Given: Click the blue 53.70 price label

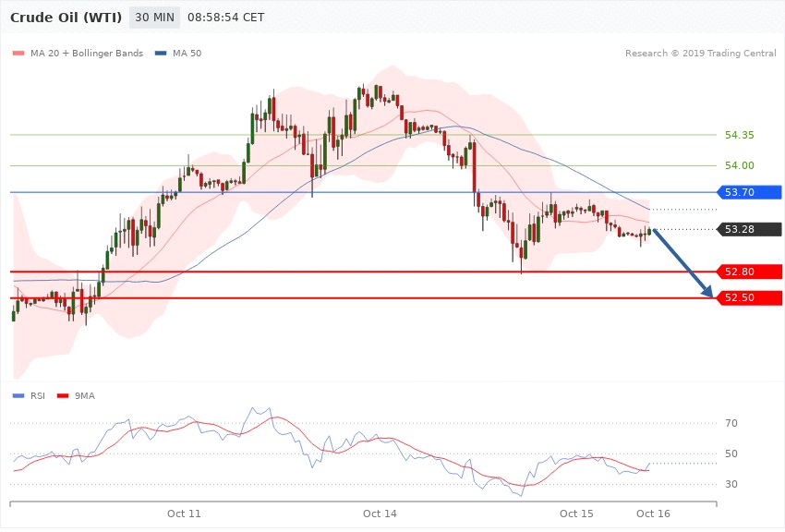Looking at the screenshot, I should click(x=749, y=192).
